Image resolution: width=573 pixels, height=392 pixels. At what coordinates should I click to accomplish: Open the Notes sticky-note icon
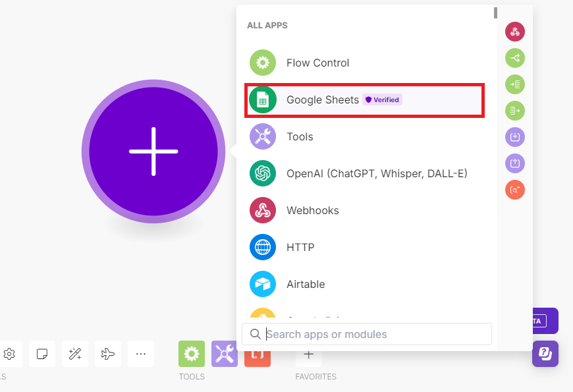(x=42, y=354)
